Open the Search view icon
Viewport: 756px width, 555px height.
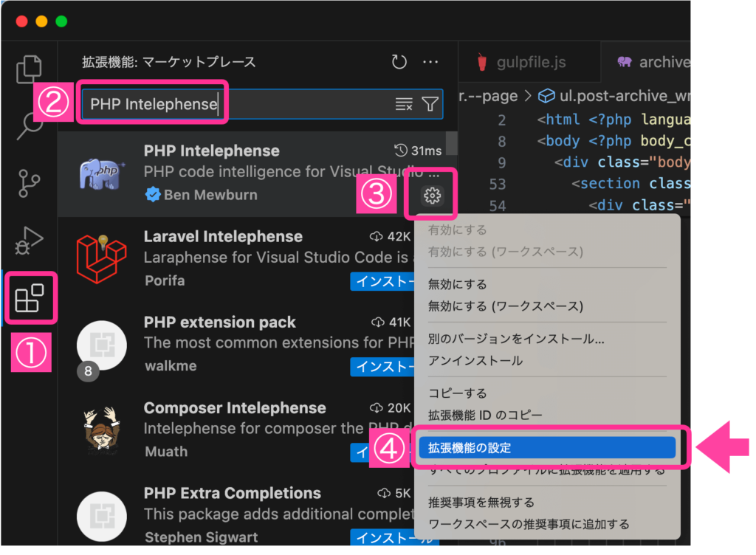29,125
